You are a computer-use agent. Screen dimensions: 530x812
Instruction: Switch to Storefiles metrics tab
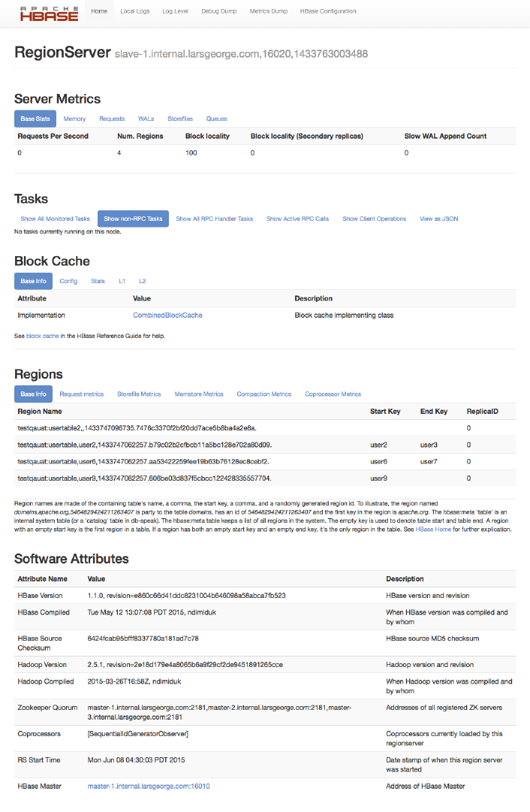coord(180,119)
